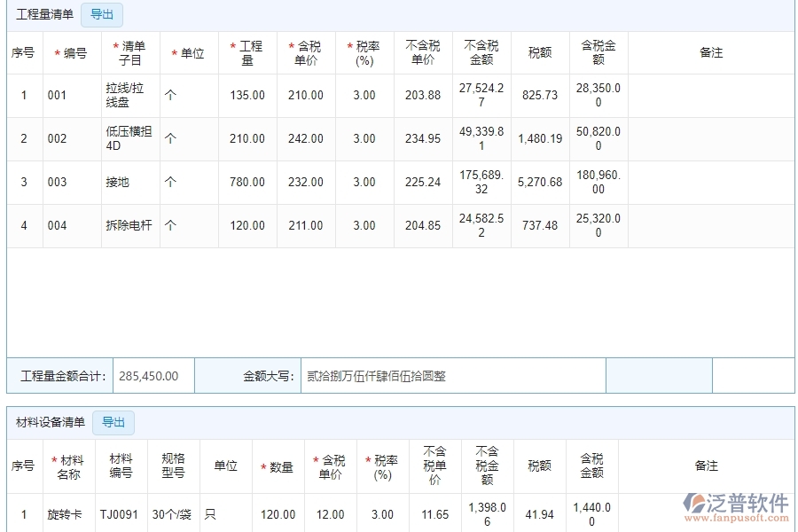Click the 材料名称 column header

pyautogui.click(x=67, y=466)
